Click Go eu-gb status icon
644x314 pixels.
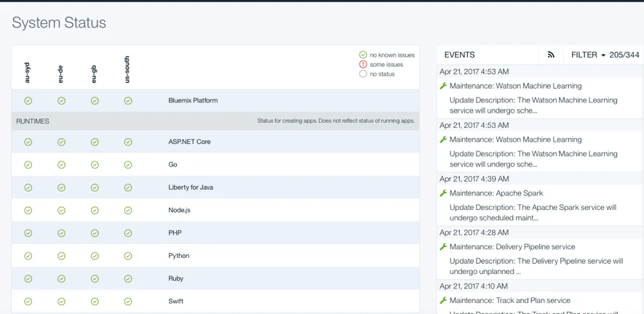point(95,164)
